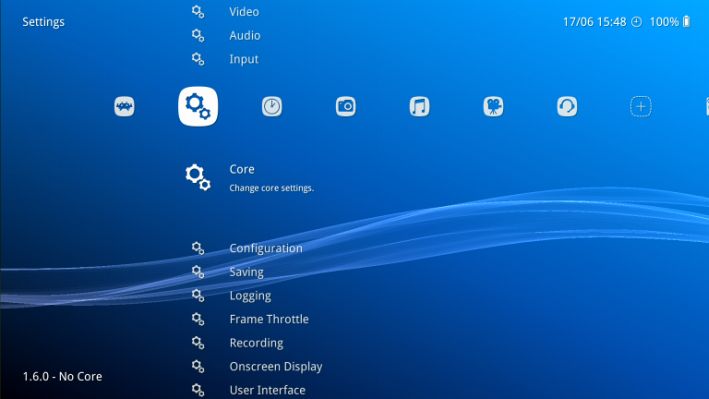
Task: Open the Main Menu invader icon tab
Action: [x=124, y=107]
